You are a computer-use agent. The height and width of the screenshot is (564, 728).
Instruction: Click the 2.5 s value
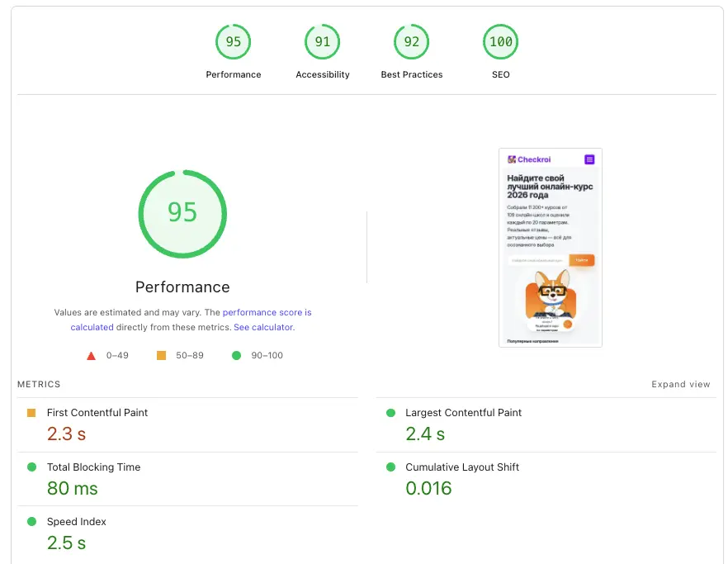pyautogui.click(x=66, y=543)
